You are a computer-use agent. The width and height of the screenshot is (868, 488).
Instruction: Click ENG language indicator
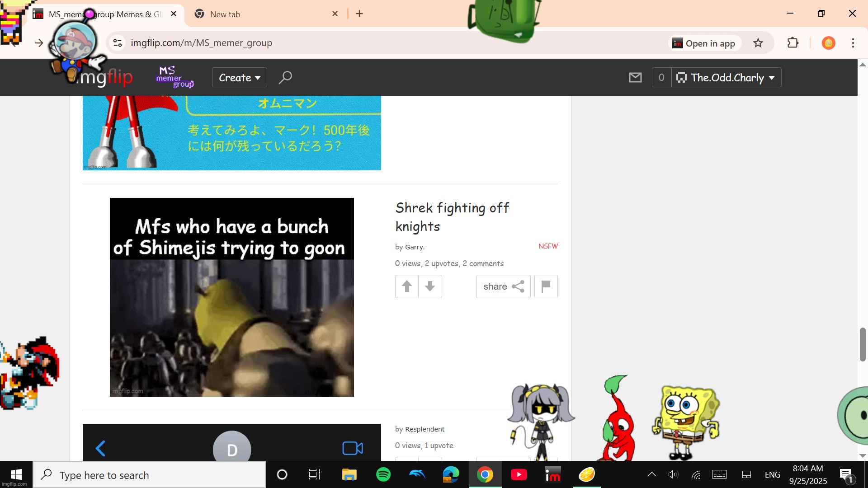coord(773,474)
